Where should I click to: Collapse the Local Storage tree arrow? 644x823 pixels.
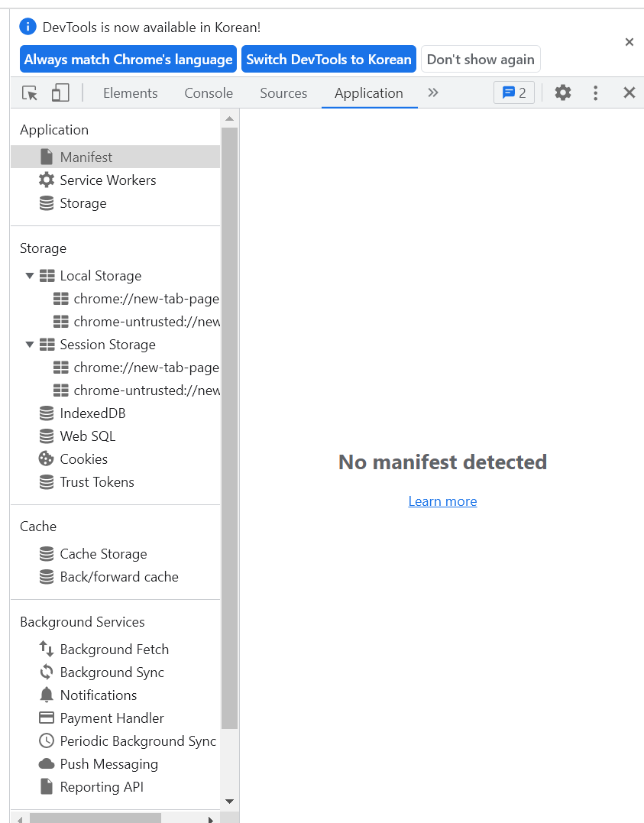pyautogui.click(x=30, y=276)
